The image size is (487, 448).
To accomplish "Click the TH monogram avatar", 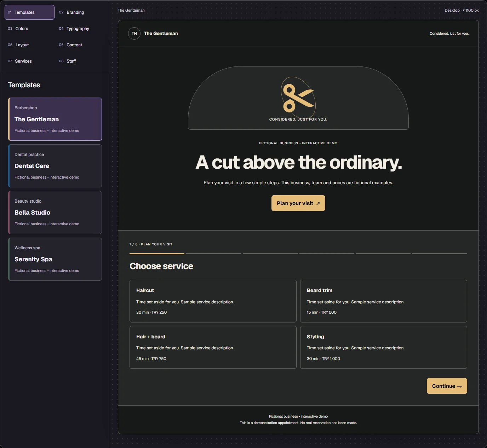I will point(134,34).
